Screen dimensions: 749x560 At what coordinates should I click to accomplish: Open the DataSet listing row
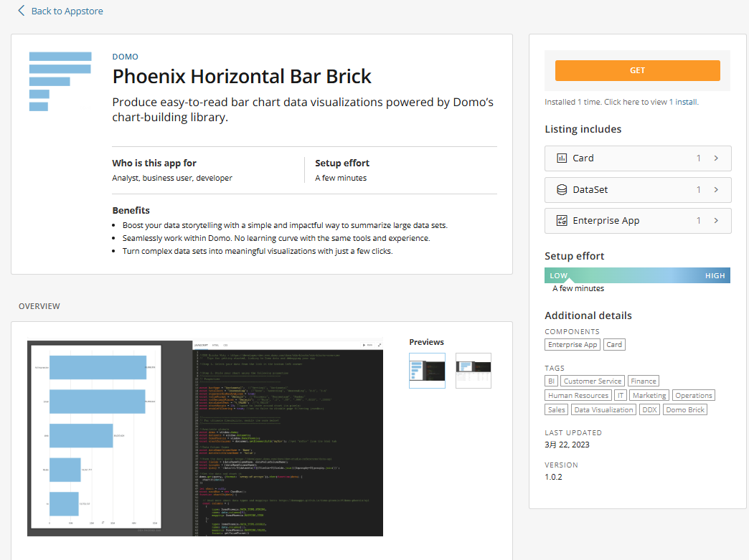click(638, 189)
